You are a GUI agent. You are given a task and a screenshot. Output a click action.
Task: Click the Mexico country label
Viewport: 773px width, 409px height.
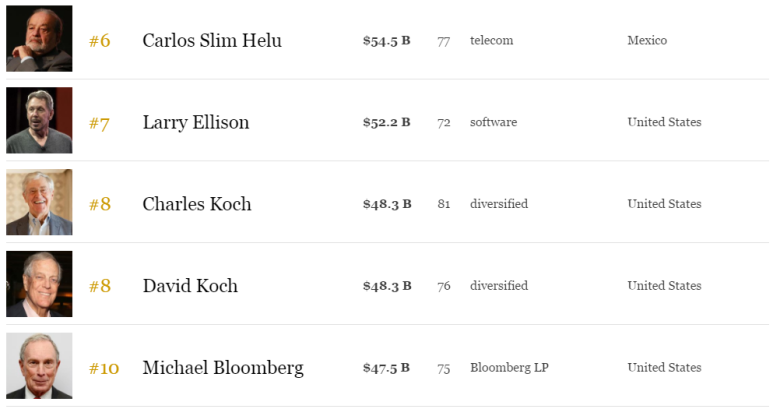coord(647,41)
